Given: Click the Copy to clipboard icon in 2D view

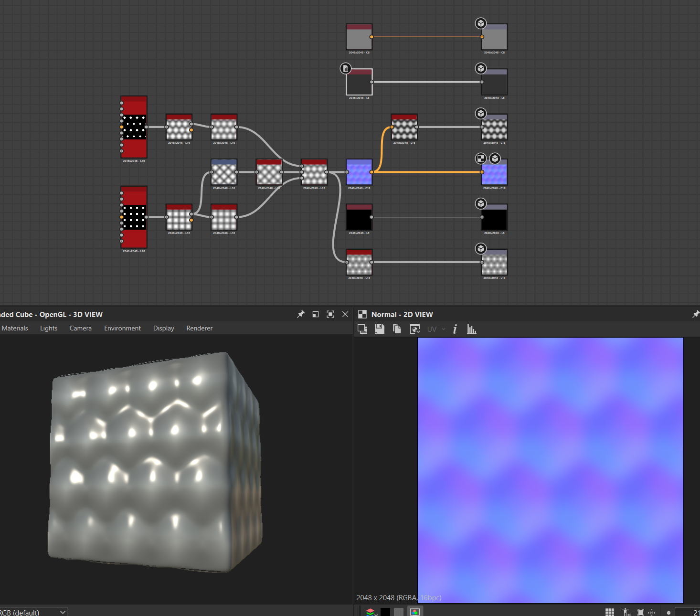Looking at the screenshot, I should pos(397,329).
